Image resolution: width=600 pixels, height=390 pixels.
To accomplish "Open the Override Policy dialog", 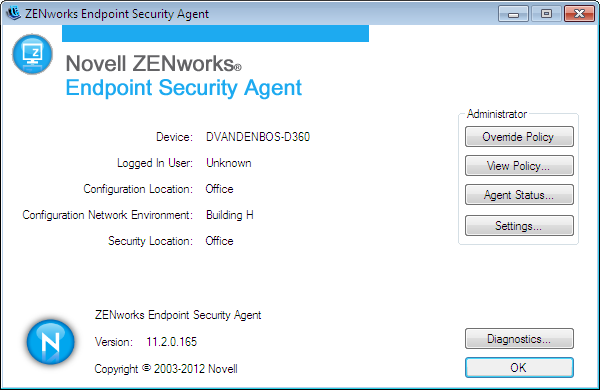I will pyautogui.click(x=519, y=137).
